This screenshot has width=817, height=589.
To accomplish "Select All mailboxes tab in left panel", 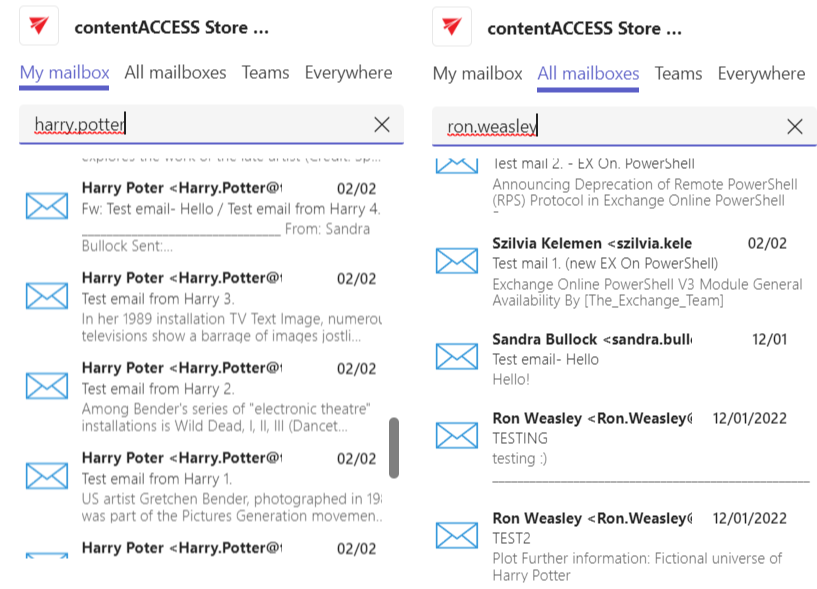I will pyautogui.click(x=175, y=73).
